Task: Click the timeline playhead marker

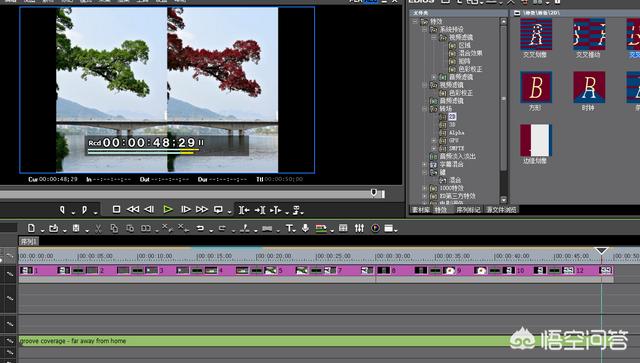Action: click(x=601, y=251)
